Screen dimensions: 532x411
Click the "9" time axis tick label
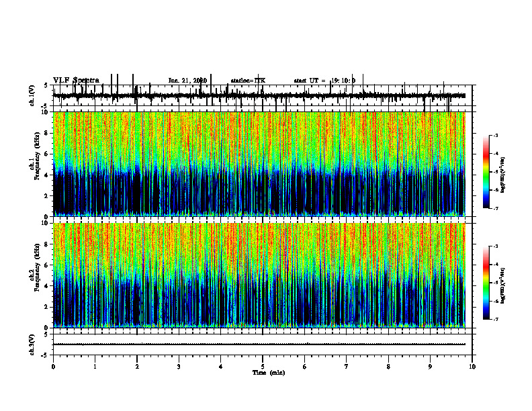pyautogui.click(x=430, y=367)
